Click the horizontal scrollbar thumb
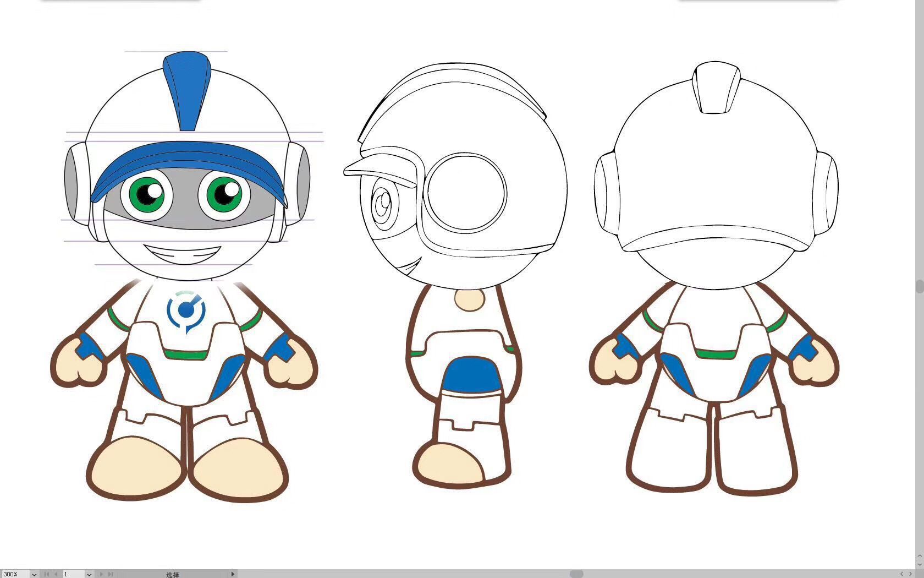Image resolution: width=924 pixels, height=578 pixels. point(576,574)
